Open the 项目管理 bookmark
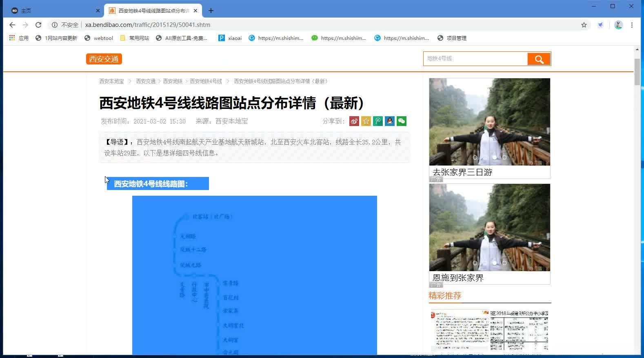Image resolution: width=644 pixels, height=358 pixels. click(452, 38)
